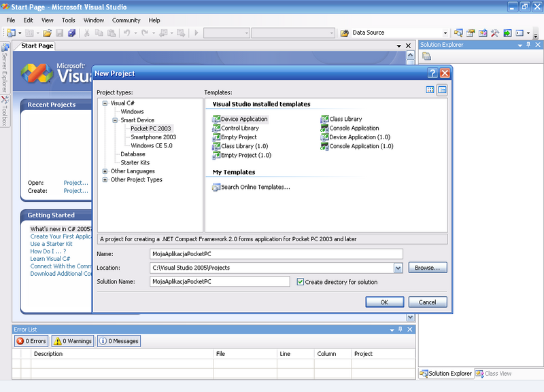Open Solution Explorer from the main toolbar

458,33
